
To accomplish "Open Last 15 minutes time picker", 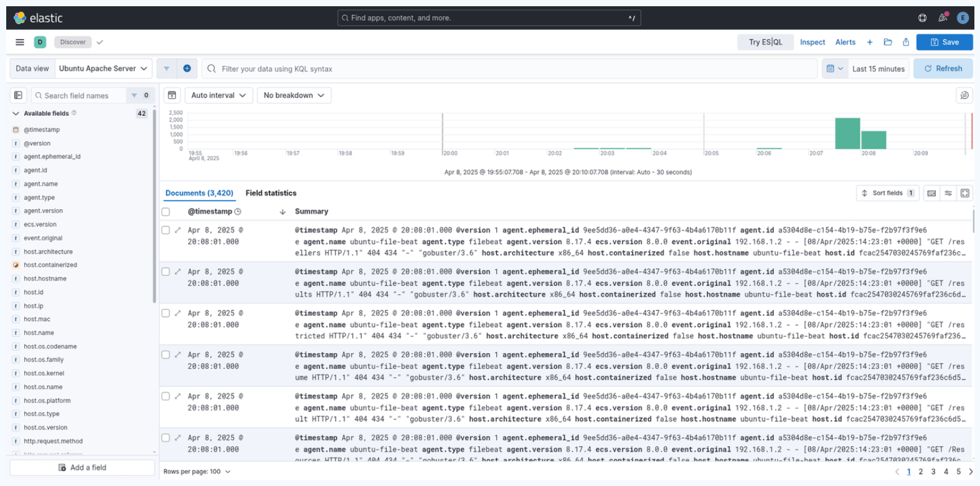I will point(879,69).
